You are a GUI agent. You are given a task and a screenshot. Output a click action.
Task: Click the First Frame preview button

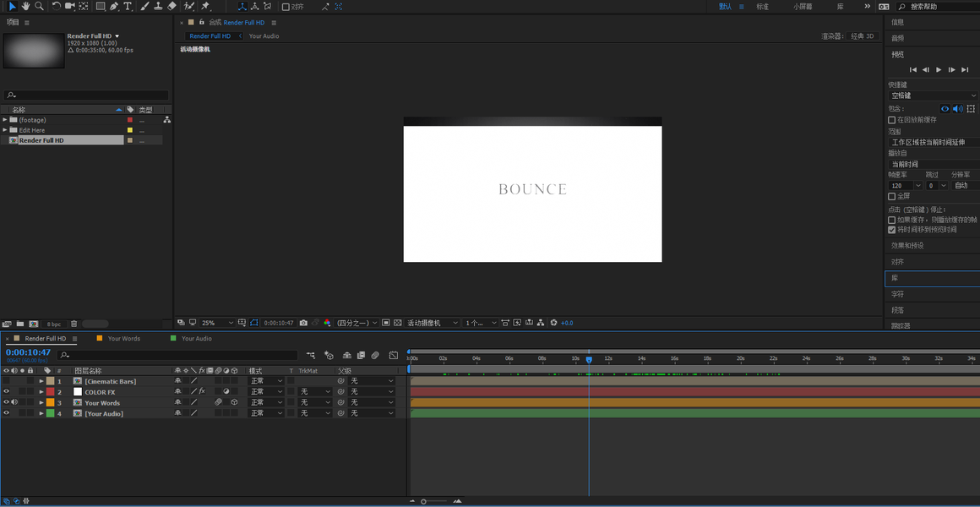pyautogui.click(x=913, y=69)
